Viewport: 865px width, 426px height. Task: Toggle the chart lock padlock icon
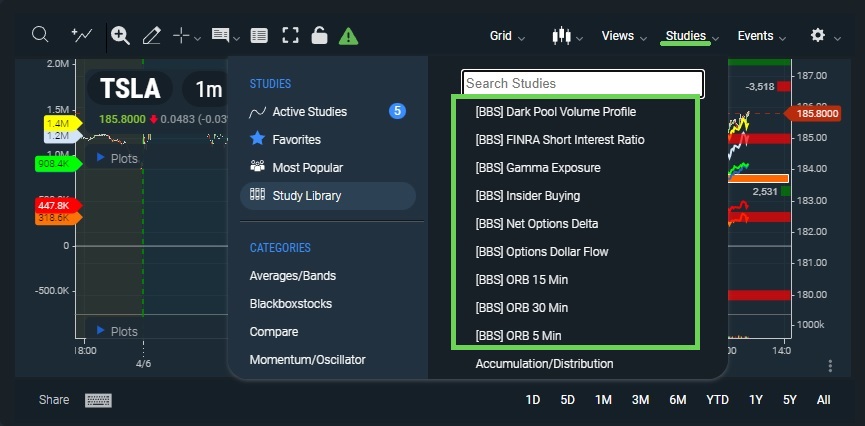319,35
